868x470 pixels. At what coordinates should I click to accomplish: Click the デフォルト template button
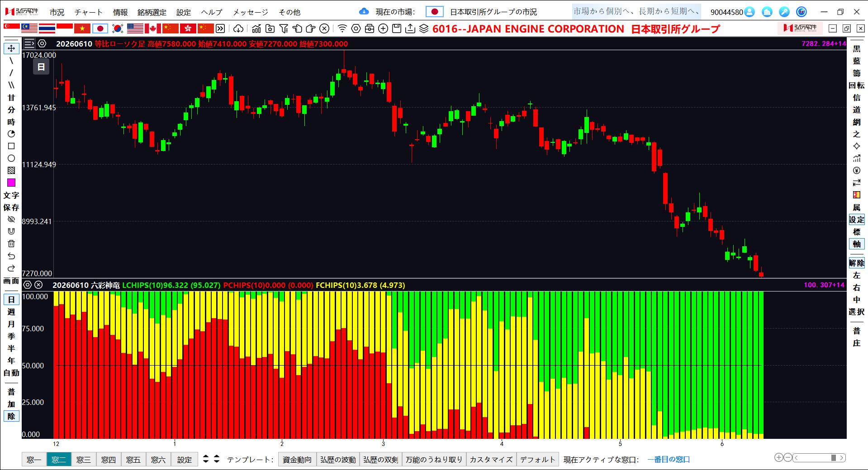coord(537,460)
